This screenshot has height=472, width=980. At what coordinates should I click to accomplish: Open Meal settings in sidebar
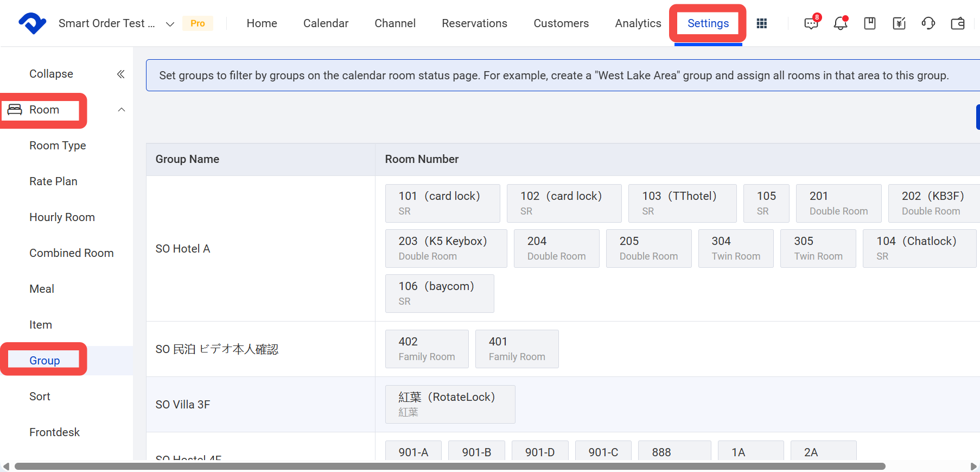[42, 289]
